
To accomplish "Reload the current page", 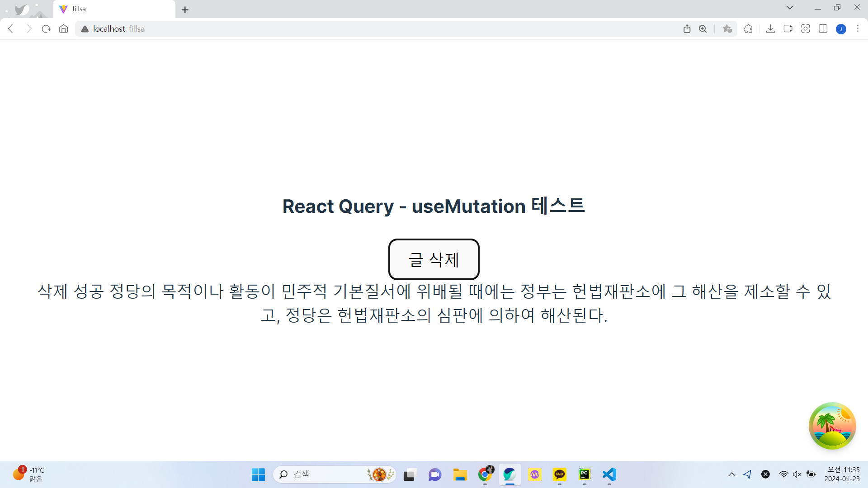I will (x=46, y=29).
